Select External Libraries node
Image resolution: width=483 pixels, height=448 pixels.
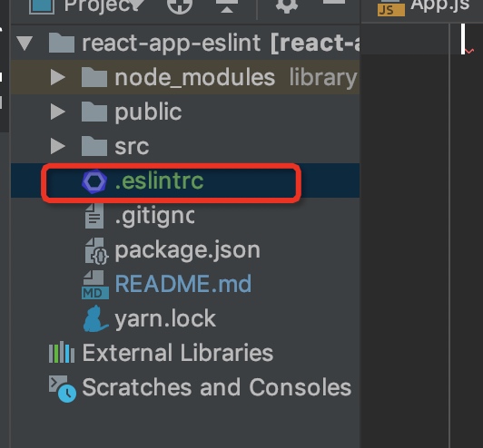click(x=178, y=353)
